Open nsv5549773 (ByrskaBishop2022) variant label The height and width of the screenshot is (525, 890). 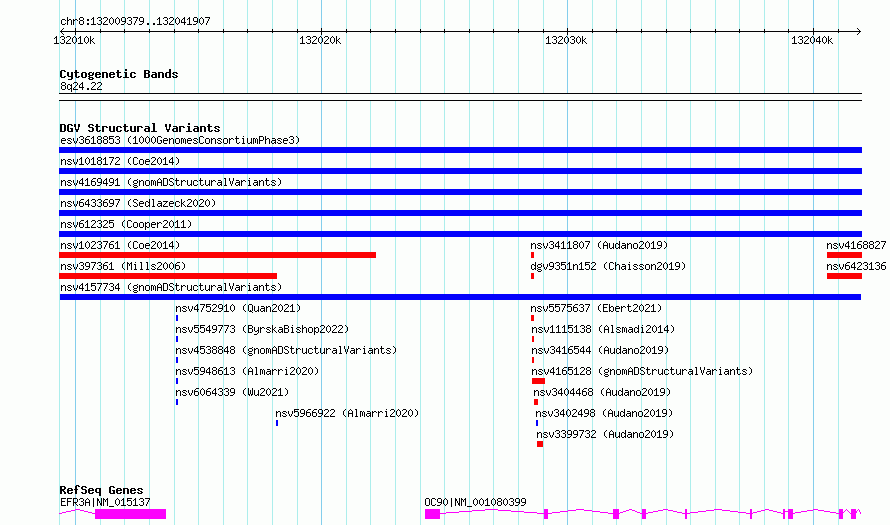point(262,329)
